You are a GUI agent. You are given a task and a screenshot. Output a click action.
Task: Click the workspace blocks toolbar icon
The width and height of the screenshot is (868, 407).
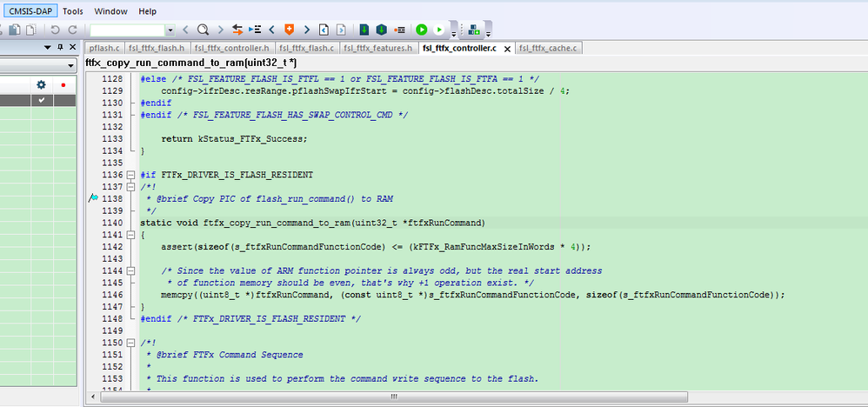pyautogui.click(x=474, y=30)
